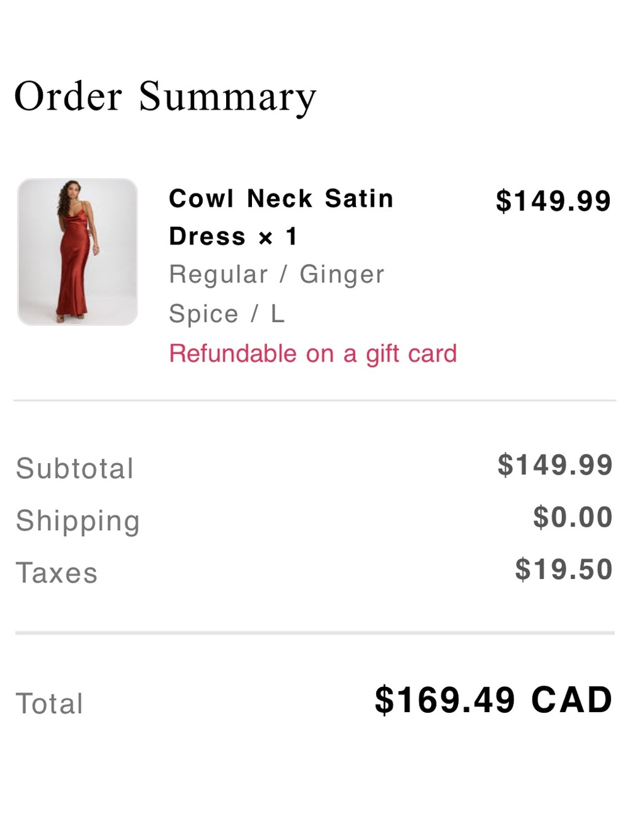The height and width of the screenshot is (840, 630).
Task: Click the size L text in variant line
Action: [x=278, y=314]
